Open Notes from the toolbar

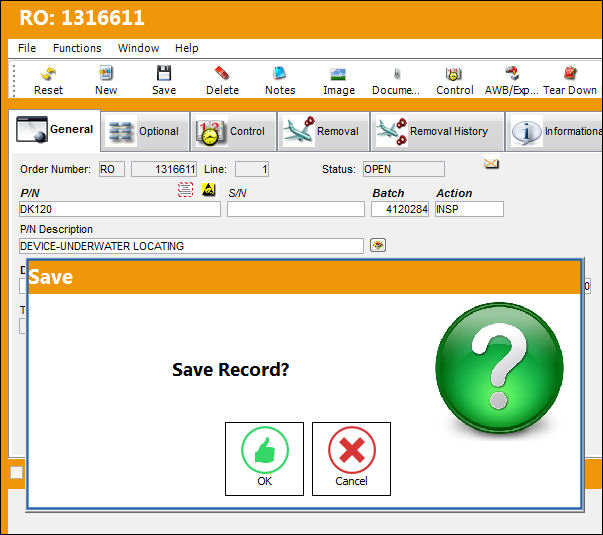click(280, 81)
